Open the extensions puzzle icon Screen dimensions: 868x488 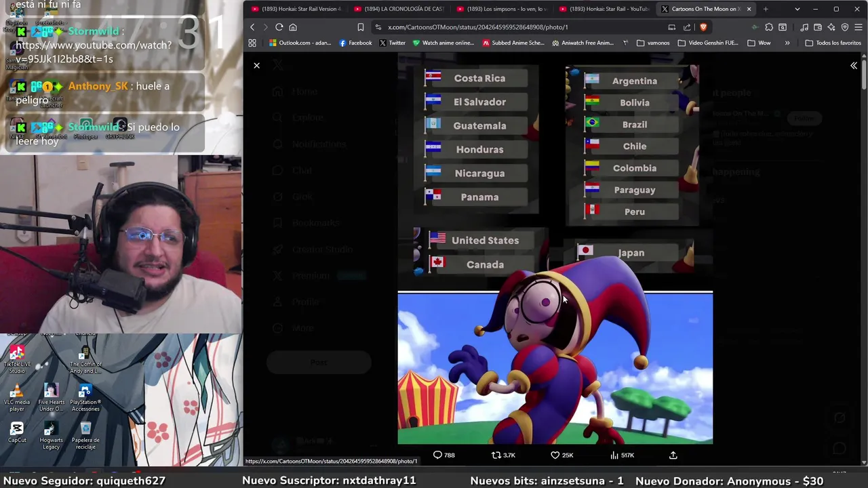pyautogui.click(x=769, y=27)
